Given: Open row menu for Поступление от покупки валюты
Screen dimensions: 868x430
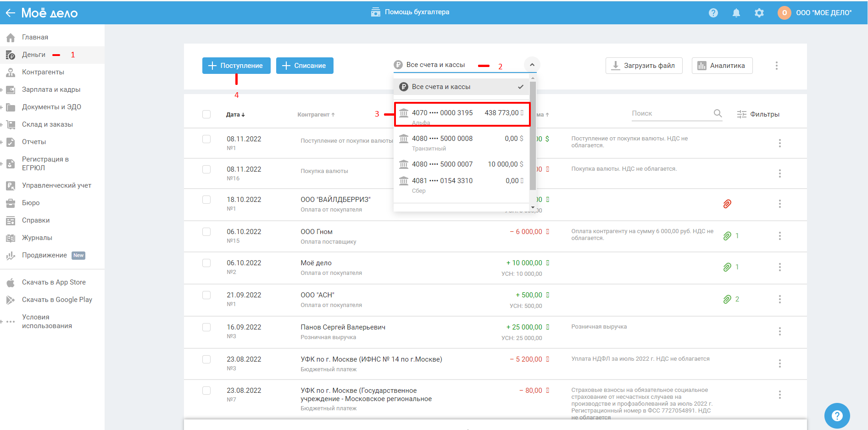Looking at the screenshot, I should coord(779,143).
